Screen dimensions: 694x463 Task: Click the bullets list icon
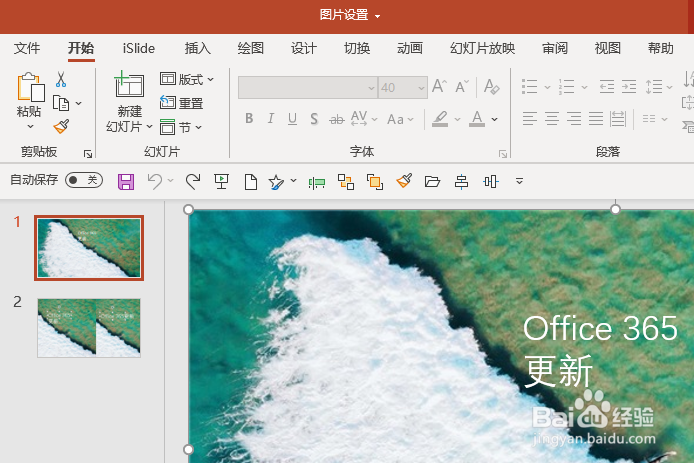point(529,86)
